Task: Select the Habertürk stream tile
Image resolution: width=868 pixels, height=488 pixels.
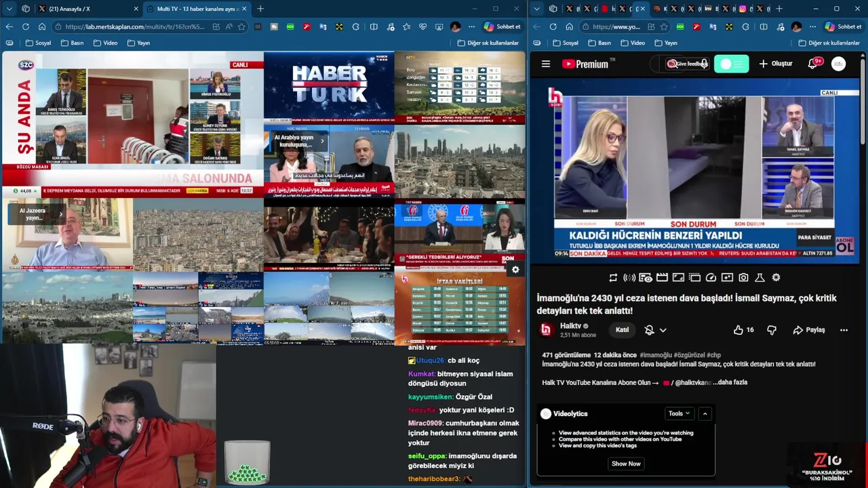Action: (329, 87)
